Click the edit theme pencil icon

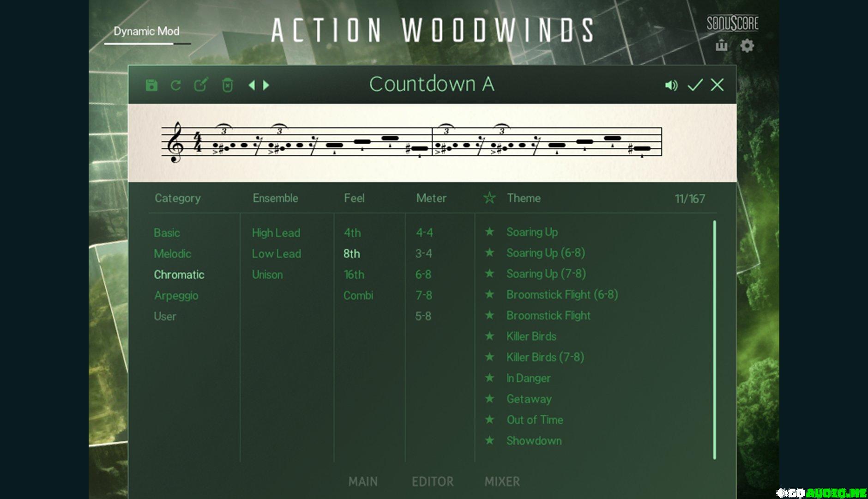coord(201,85)
